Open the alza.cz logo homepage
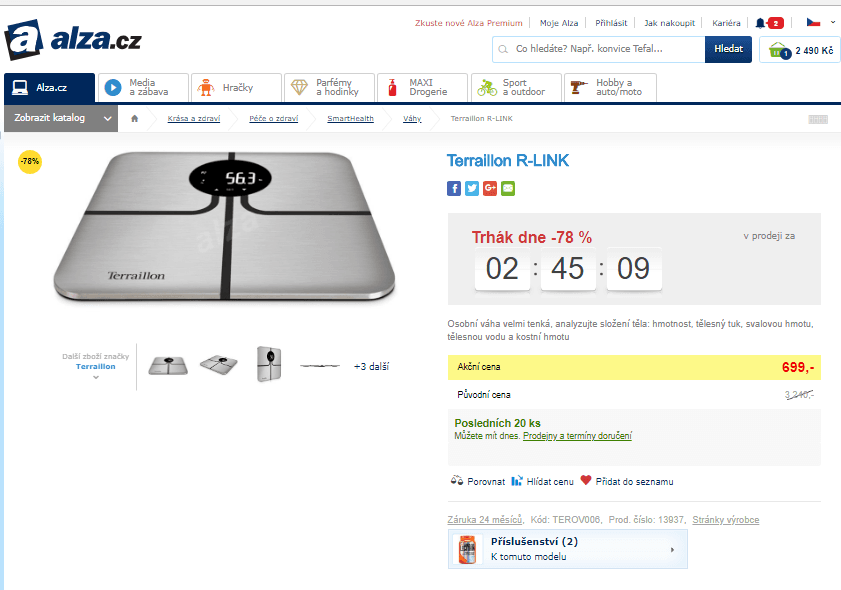 click(73, 40)
